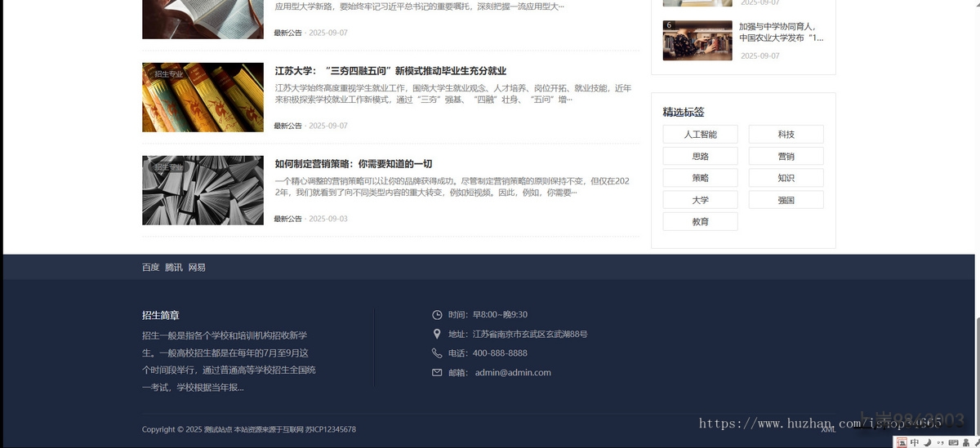
Task: Toggle the moon half-width icon in IME bar
Action: click(x=927, y=442)
